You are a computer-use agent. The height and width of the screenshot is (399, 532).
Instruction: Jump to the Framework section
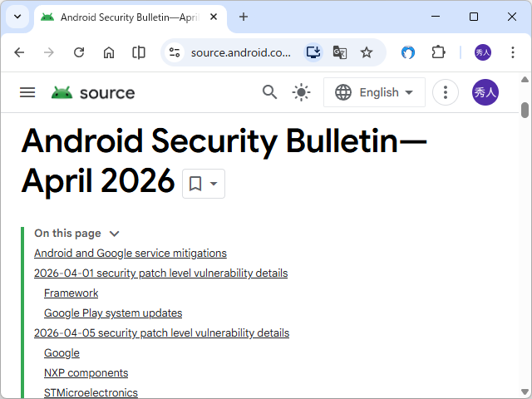point(71,293)
